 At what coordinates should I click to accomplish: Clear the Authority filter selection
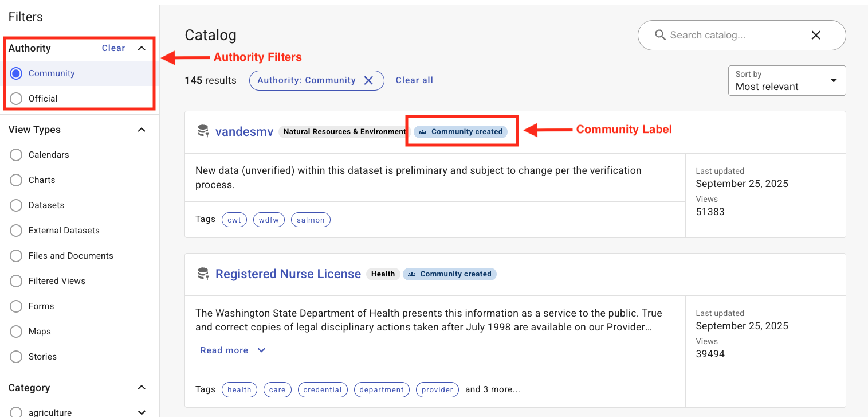113,48
